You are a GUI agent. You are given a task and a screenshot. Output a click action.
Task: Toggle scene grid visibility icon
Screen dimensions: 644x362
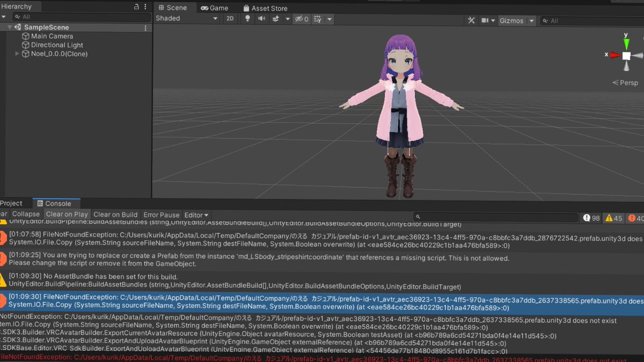(x=317, y=19)
